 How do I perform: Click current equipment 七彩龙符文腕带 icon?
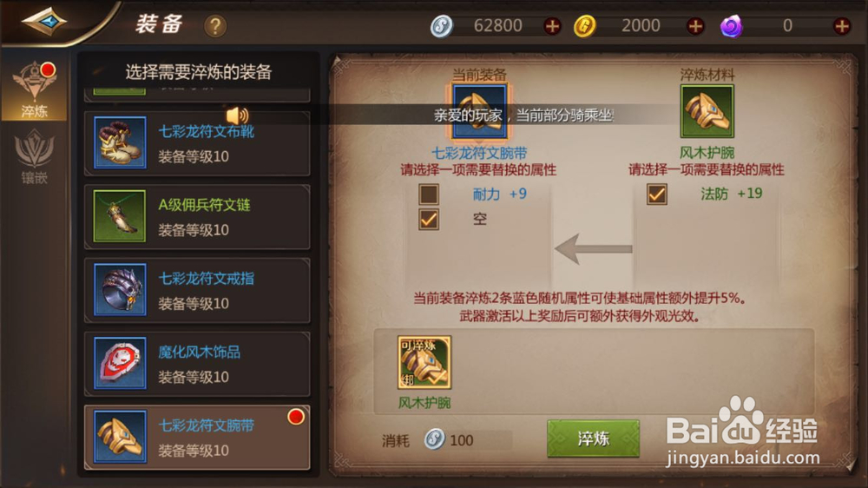point(479,111)
